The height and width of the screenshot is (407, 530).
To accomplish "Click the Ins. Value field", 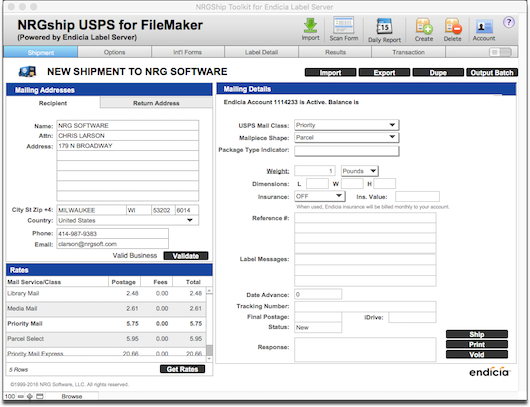I will [417, 196].
